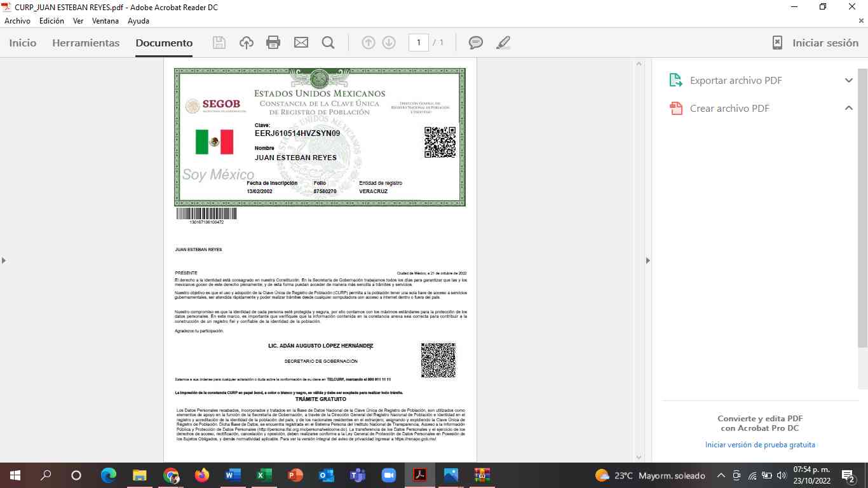The width and height of the screenshot is (868, 488).
Task: Click the Save file diskette icon
Action: [x=219, y=43]
